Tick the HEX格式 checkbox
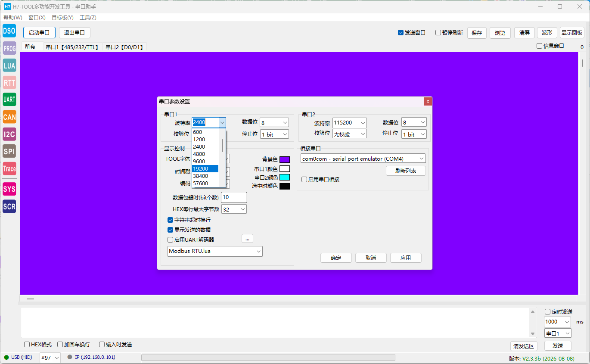 pyautogui.click(x=27, y=345)
